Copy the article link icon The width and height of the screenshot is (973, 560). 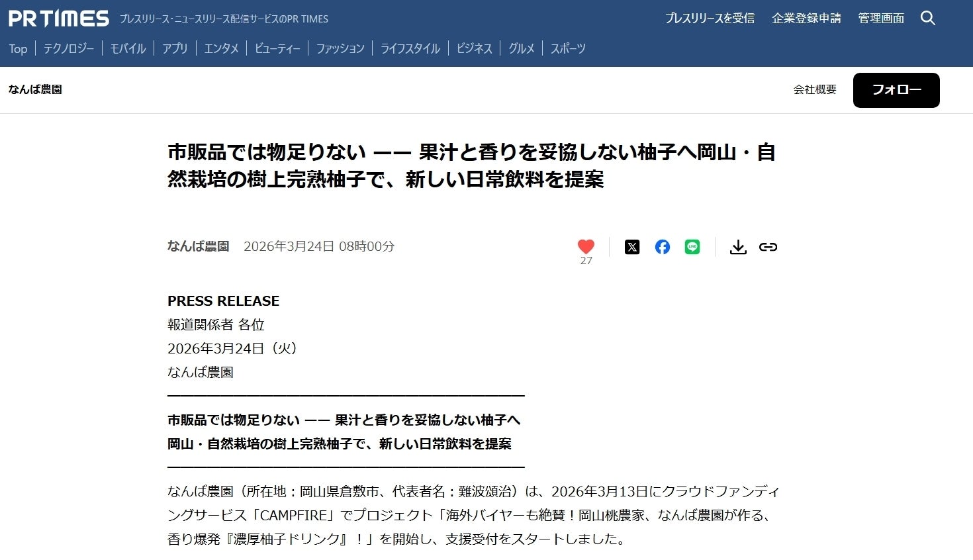[x=768, y=247]
